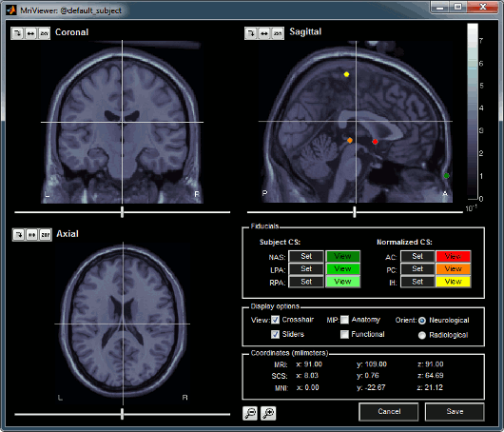The image size is (504, 432).
Task: Click the rotate icon in the Coronal view
Action: point(17,33)
